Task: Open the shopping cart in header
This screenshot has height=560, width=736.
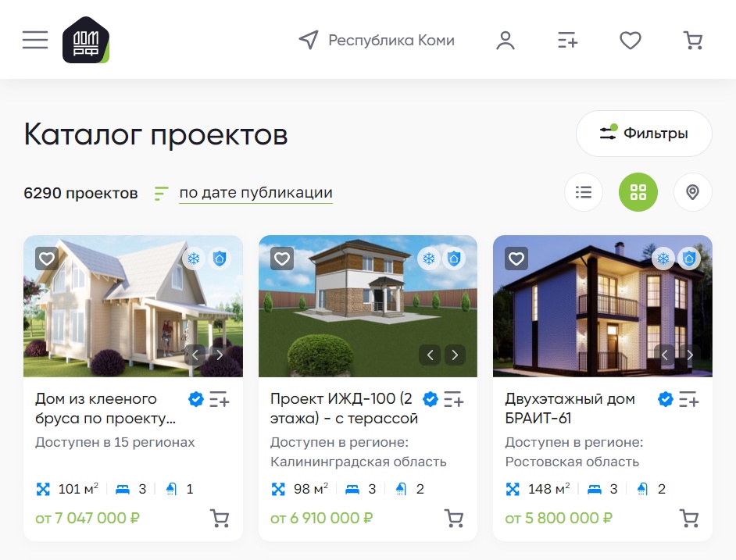Action: tap(693, 41)
